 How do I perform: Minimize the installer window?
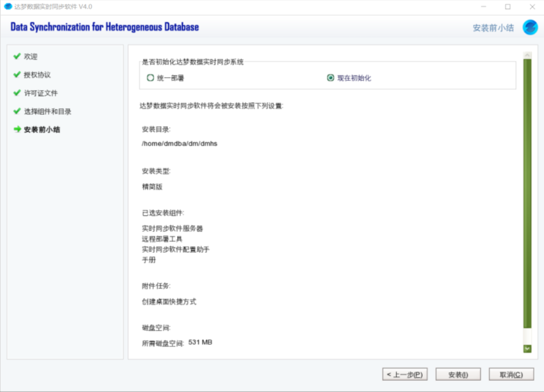coord(483,7)
